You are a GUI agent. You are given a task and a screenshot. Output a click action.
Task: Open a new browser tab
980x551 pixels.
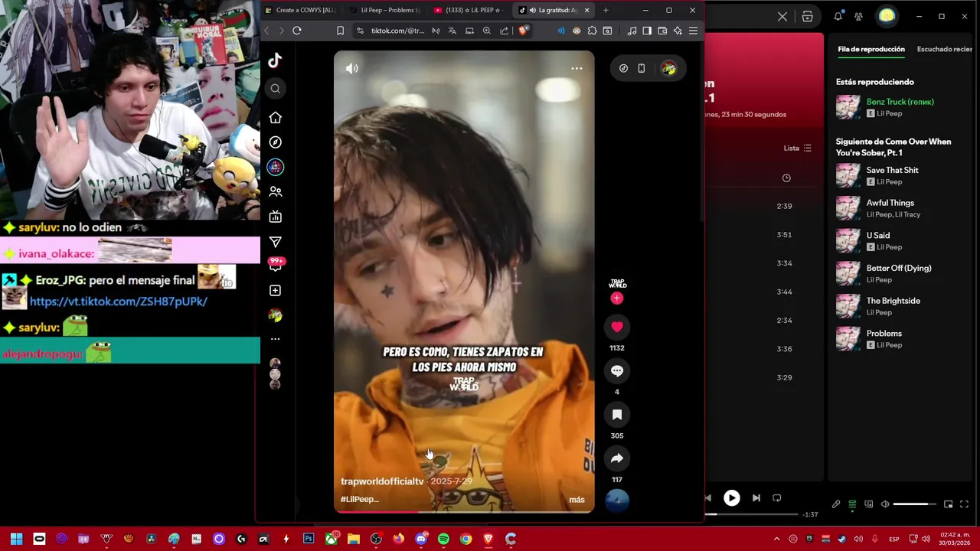606,10
